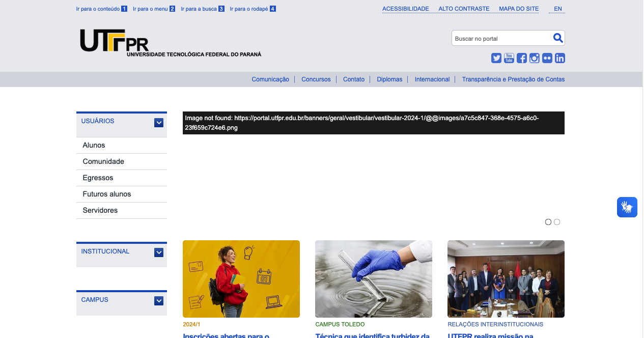Open Transparência e Prestação de Contas
Image resolution: width=644 pixels, height=338 pixels.
pyautogui.click(x=513, y=79)
